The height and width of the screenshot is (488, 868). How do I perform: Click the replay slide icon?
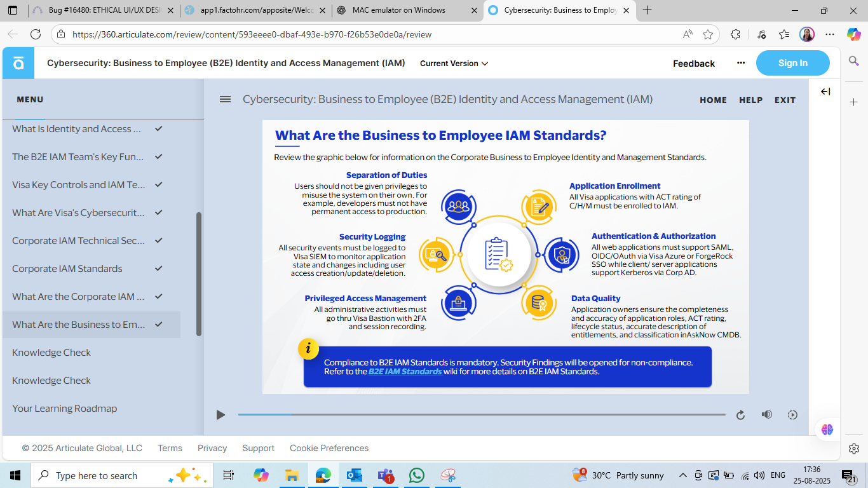click(x=740, y=415)
